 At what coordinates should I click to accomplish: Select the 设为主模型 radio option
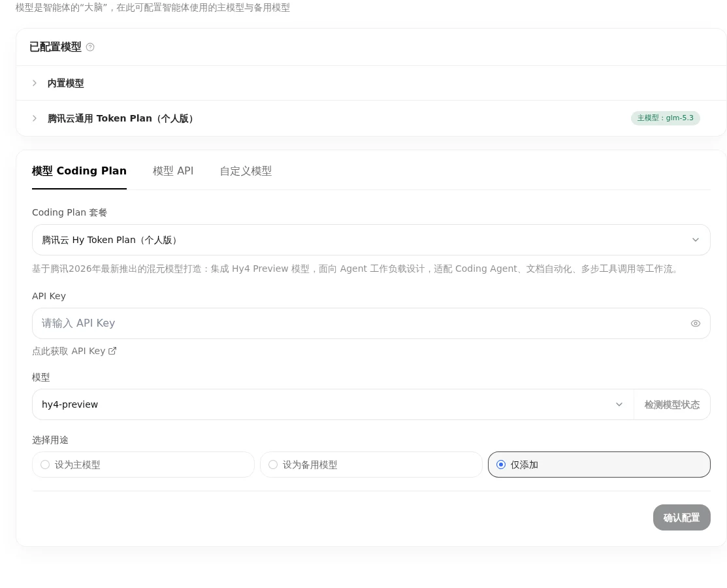[143, 465]
